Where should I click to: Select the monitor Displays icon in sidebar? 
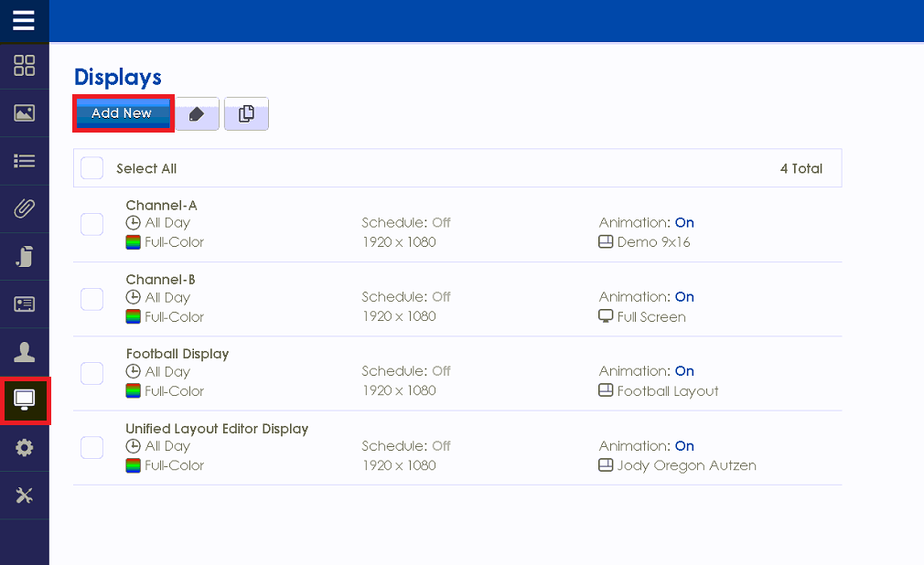(x=25, y=400)
